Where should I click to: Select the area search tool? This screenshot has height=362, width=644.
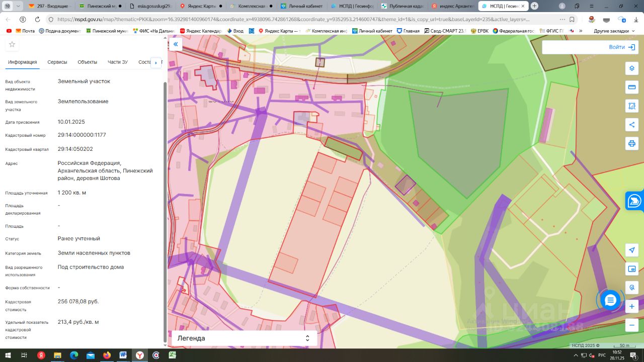click(632, 106)
